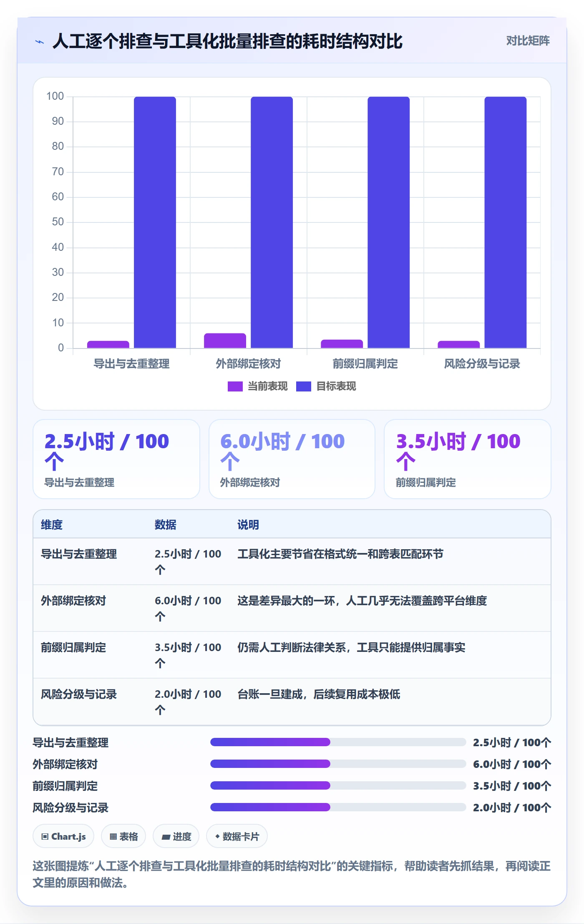584x924 pixels.
Task: Click the blue 目标表现 bar for 外部绑定核对
Action: 272,222
